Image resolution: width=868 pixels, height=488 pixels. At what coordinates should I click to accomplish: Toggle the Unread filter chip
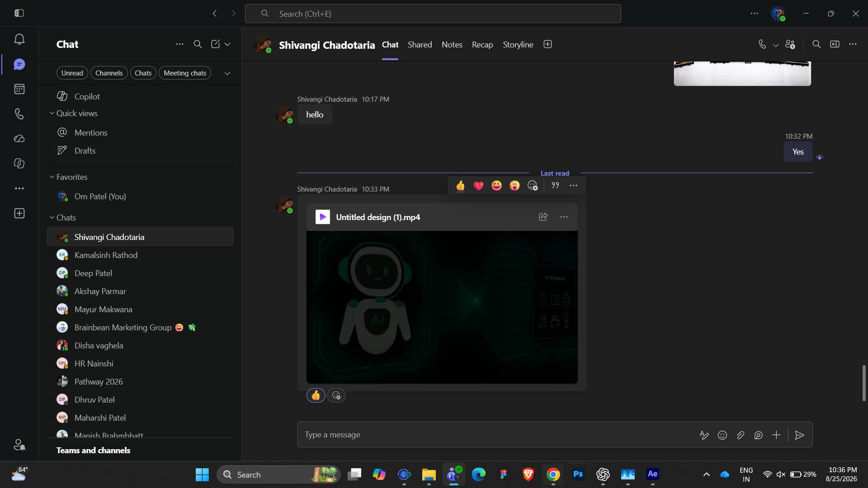click(72, 73)
